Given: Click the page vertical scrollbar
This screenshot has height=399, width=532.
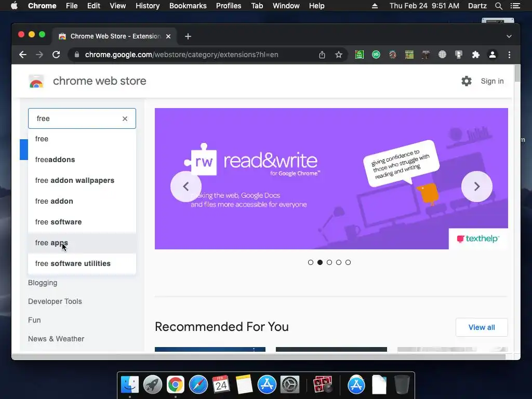Looking at the screenshot, I should coord(517,74).
